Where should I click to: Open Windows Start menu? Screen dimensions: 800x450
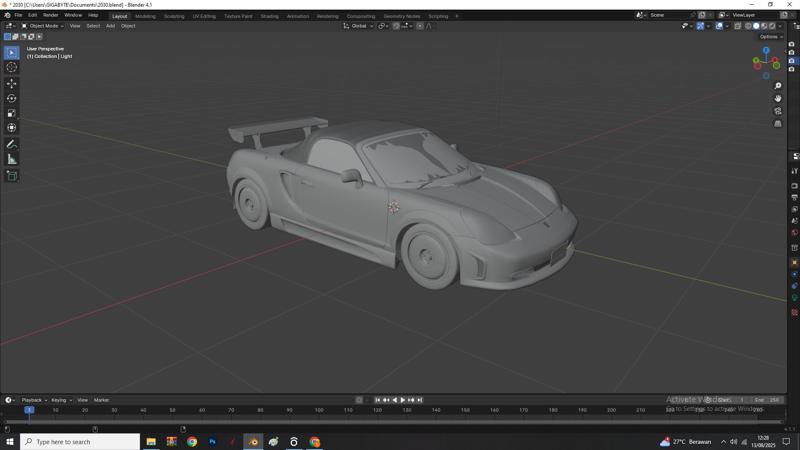[x=9, y=442]
